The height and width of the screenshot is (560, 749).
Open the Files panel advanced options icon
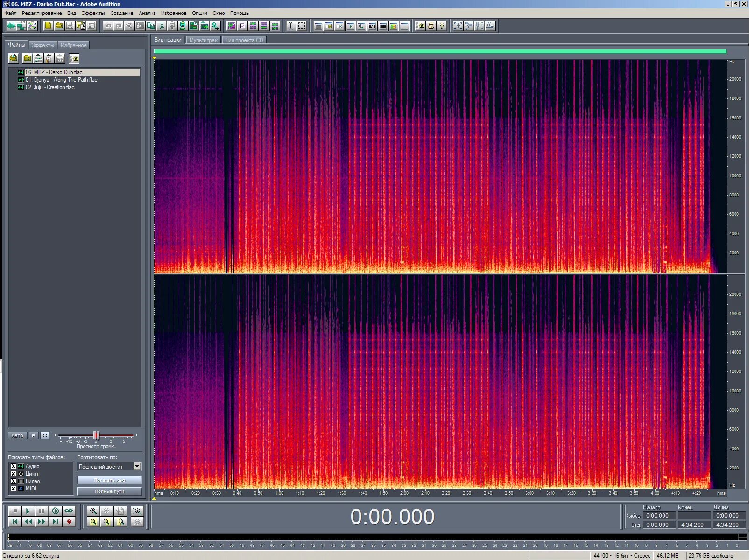point(74,58)
